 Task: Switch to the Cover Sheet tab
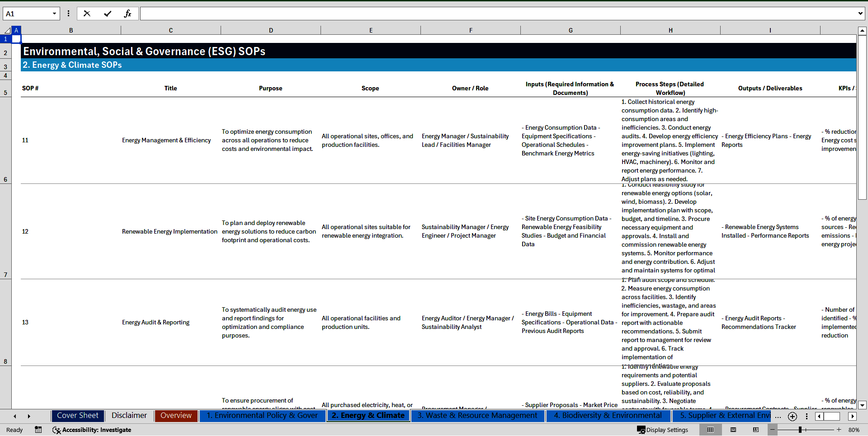coord(78,416)
